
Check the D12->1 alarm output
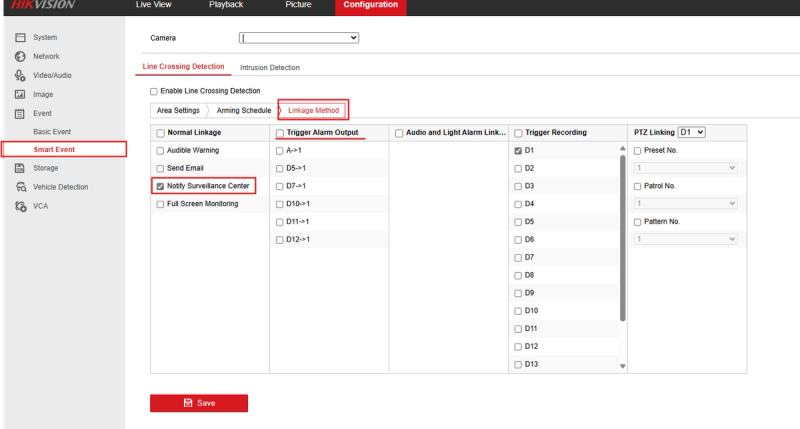(280, 240)
